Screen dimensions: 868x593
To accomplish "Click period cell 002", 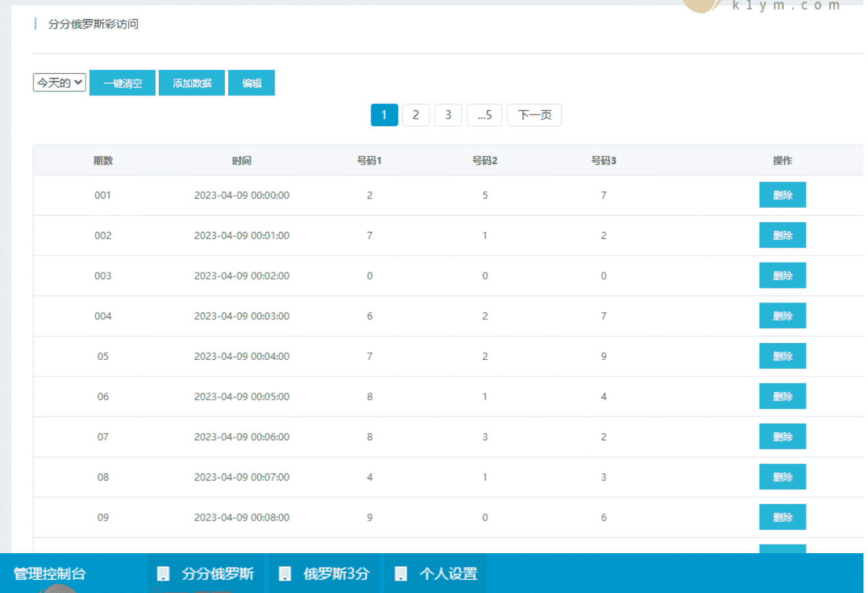I will click(103, 236).
